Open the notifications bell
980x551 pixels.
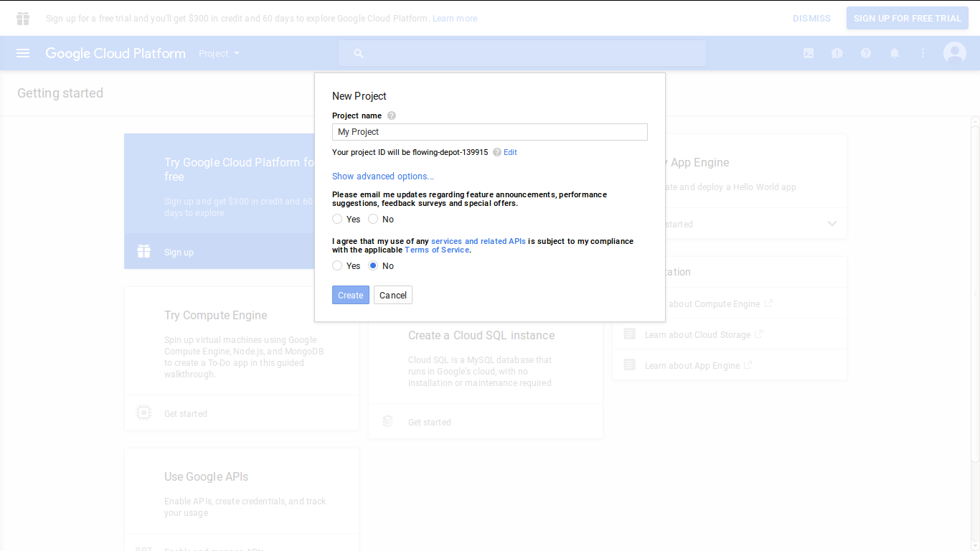tap(895, 53)
